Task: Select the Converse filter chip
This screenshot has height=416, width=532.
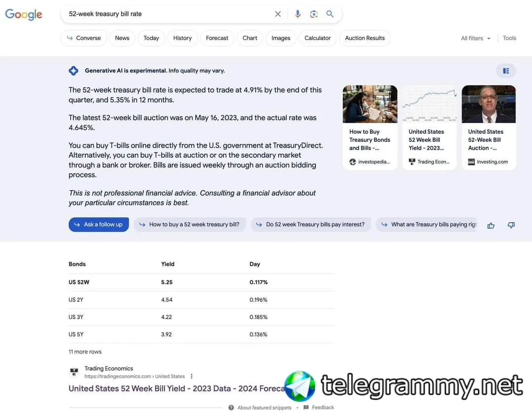Action: pyautogui.click(x=84, y=38)
